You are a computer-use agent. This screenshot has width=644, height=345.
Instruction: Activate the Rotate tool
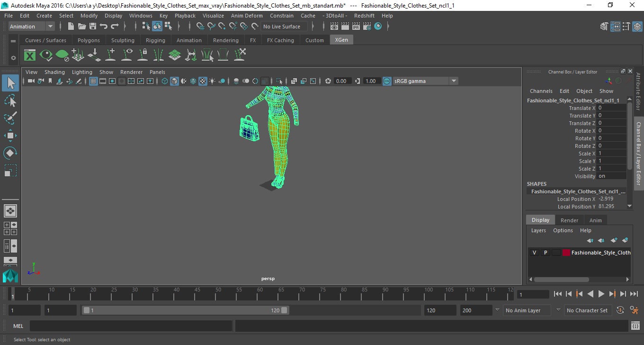[10, 153]
